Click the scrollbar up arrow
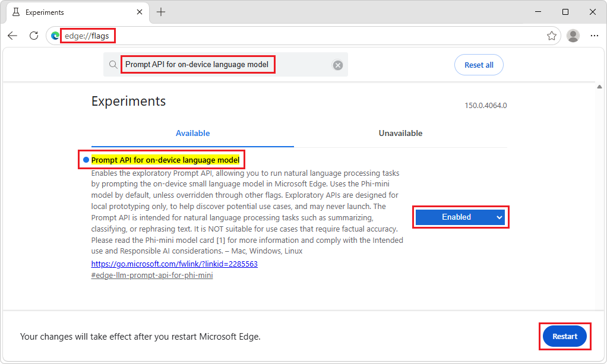Screen dimensions: 607x364 pos(599,87)
